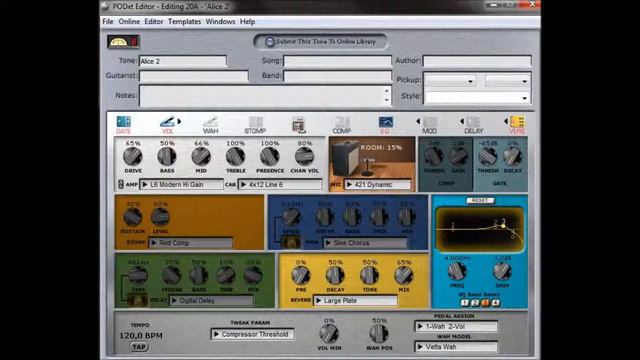Click the EQ curve graph display

pos(480,229)
